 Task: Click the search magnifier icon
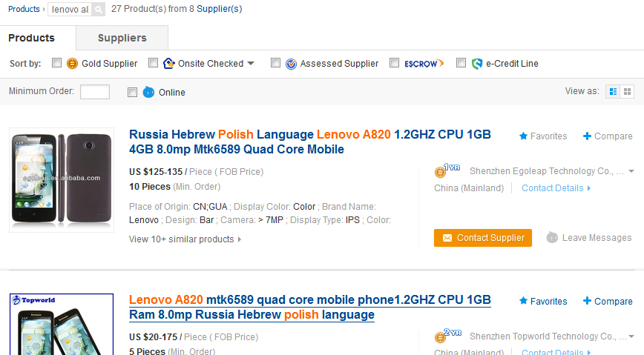99,10
